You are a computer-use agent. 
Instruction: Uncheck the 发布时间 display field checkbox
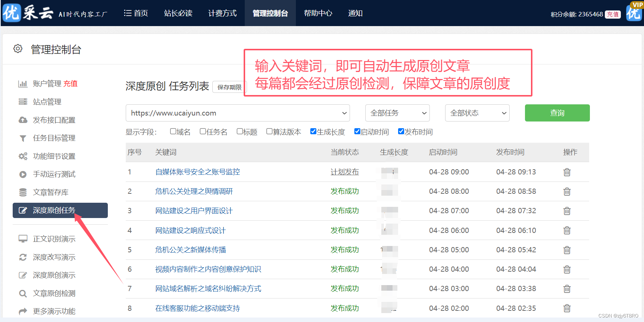pyautogui.click(x=401, y=131)
